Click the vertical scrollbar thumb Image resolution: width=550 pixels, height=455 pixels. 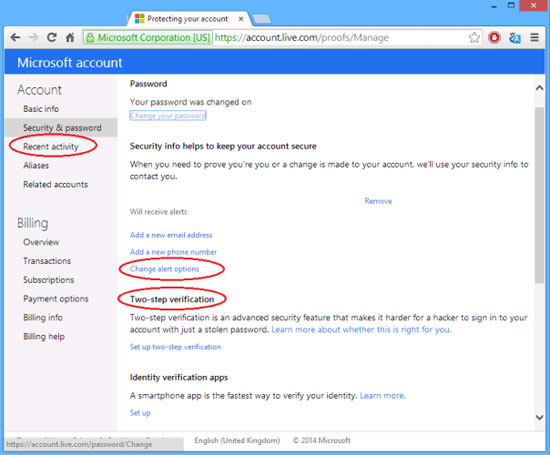tap(539, 195)
